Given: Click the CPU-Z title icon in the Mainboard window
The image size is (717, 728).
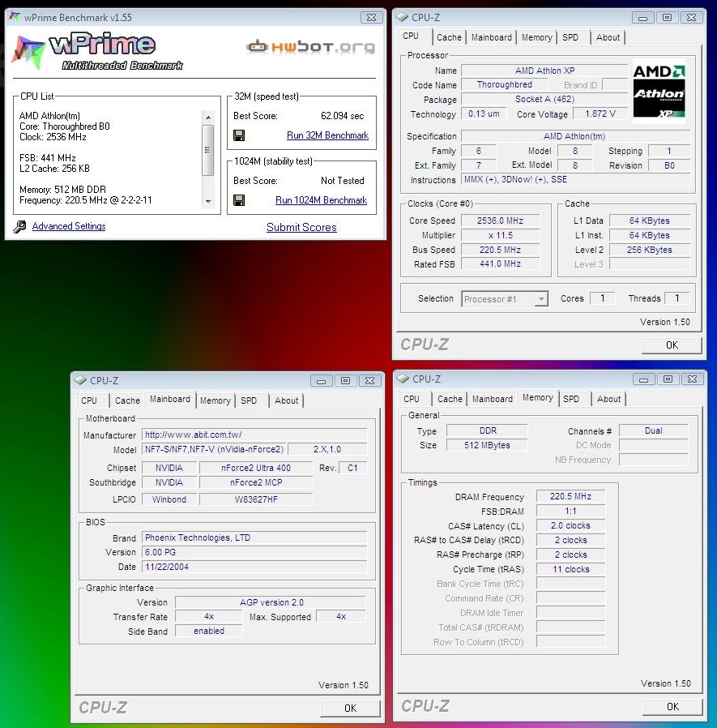Looking at the screenshot, I should 80,380.
